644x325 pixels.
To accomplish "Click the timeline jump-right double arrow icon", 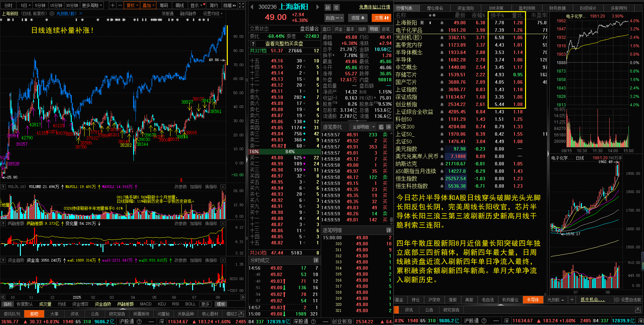I will click(242, 297).
